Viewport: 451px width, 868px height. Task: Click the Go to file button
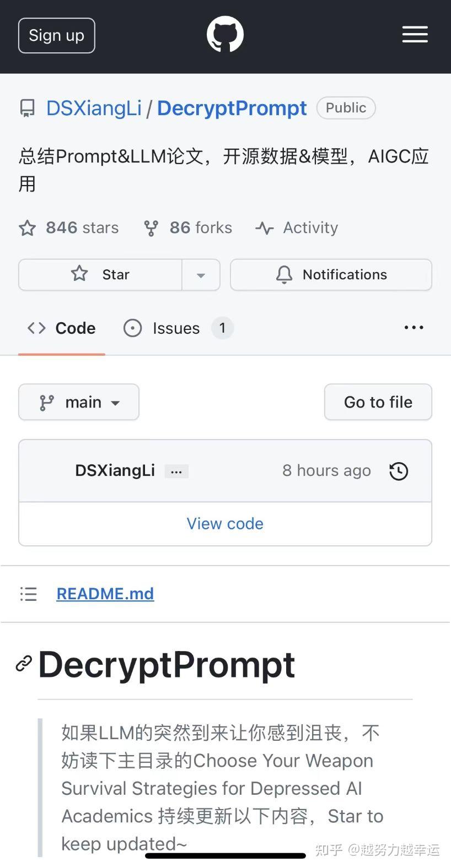click(x=378, y=402)
